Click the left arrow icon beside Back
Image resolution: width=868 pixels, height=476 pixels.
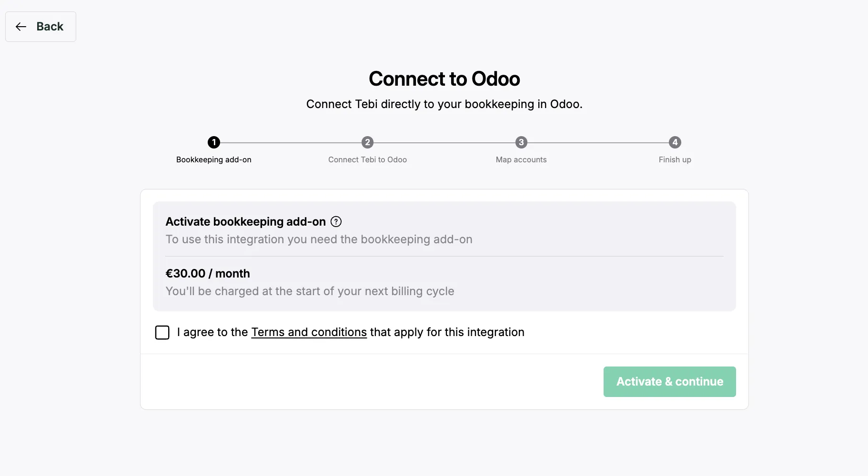(x=21, y=27)
